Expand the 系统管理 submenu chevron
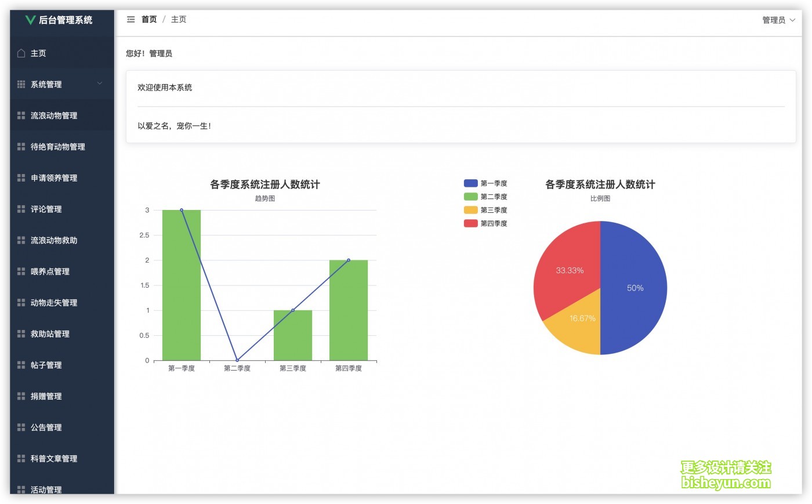Screen dimensions: 812x504 (100, 84)
